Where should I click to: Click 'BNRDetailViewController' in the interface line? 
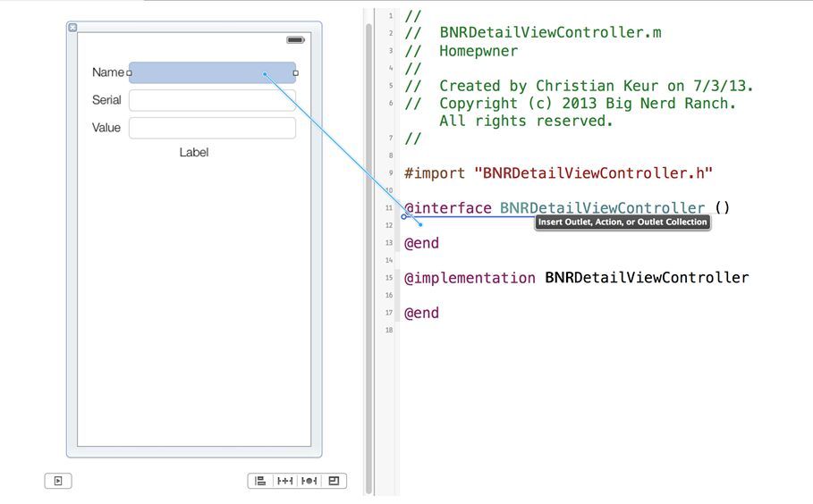(x=603, y=208)
